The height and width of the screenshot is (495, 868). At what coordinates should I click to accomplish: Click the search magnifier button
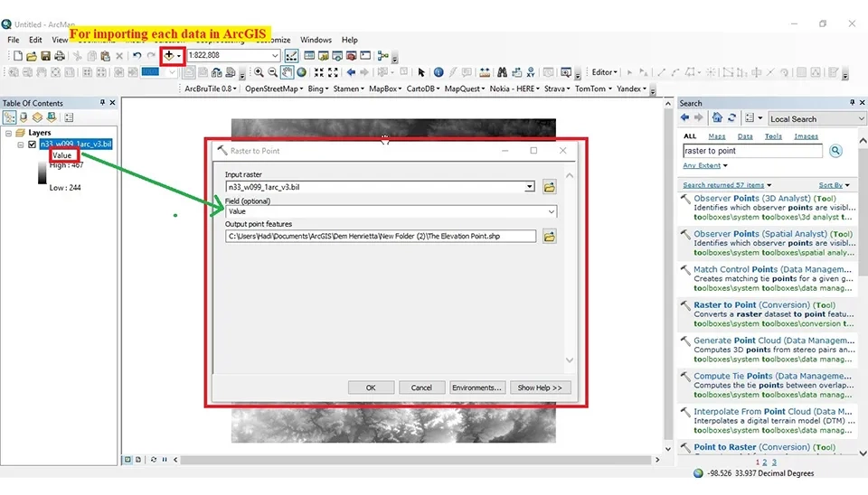[835, 151]
